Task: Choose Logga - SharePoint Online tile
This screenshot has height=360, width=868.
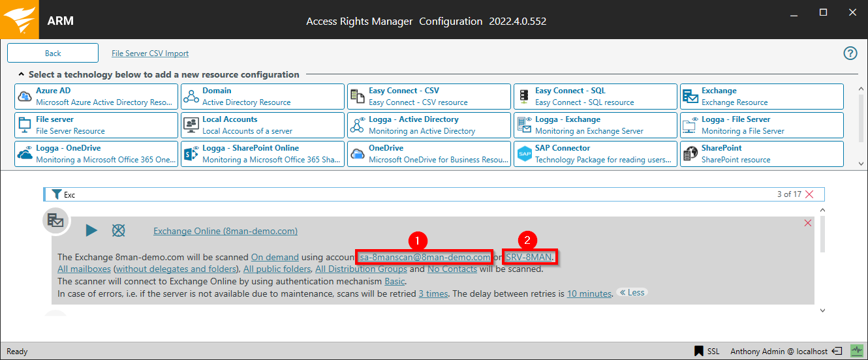Action: pos(262,154)
